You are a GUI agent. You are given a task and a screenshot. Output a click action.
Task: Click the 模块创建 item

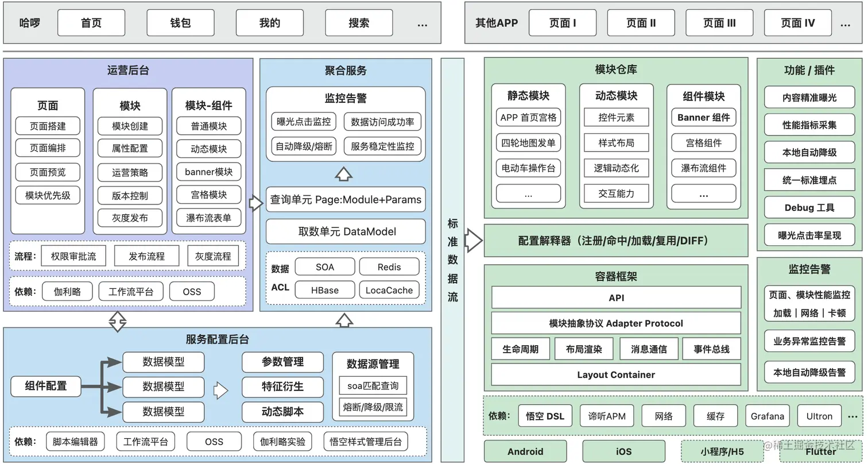(130, 126)
